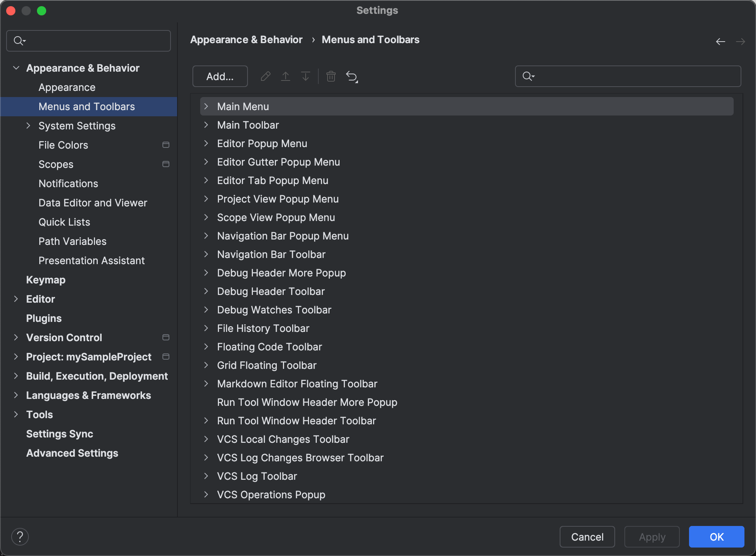756x556 pixels.
Task: Click the icon beside Scopes entry
Action: tap(166, 164)
